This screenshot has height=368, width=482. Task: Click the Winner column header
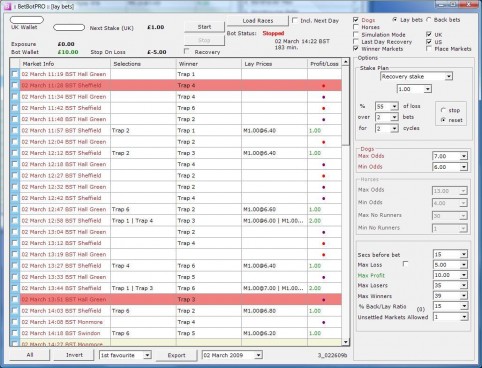[209, 63]
